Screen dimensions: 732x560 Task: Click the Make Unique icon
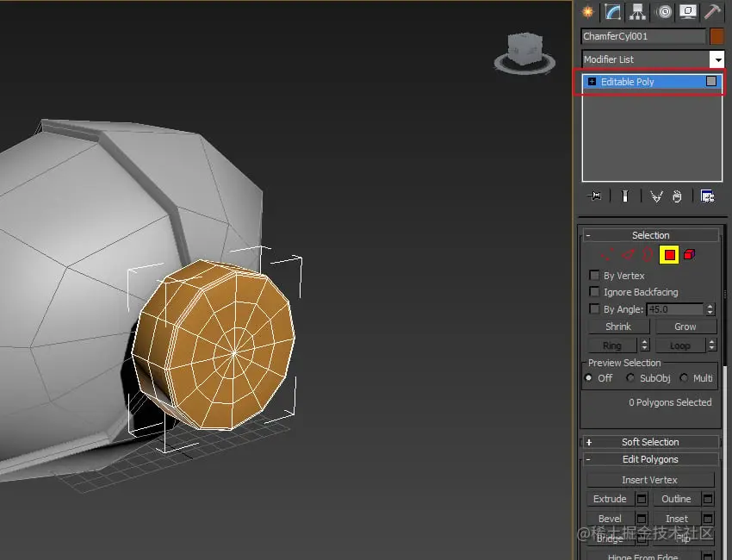tap(656, 196)
